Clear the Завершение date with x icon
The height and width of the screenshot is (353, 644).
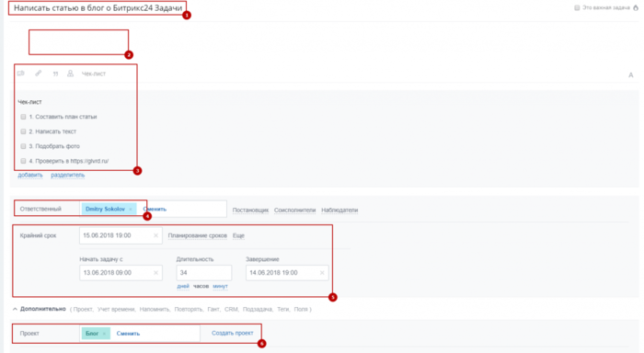(322, 273)
